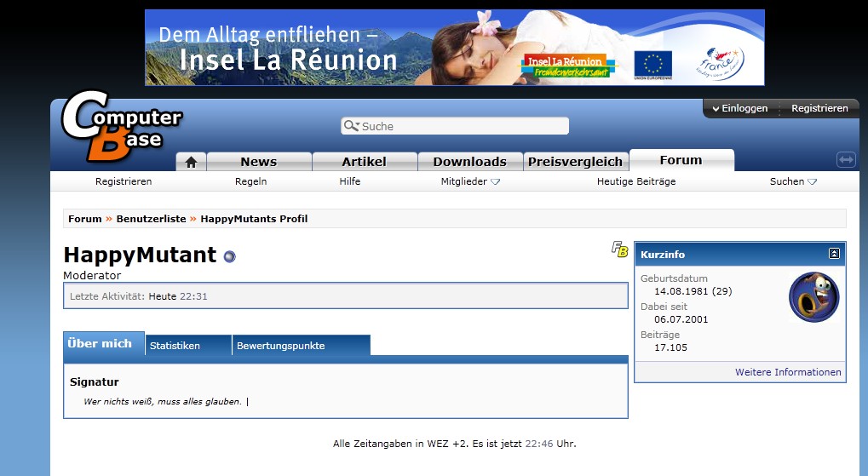Image resolution: width=868 pixels, height=476 pixels.
Task: Click the Suche input field
Action: [455, 126]
